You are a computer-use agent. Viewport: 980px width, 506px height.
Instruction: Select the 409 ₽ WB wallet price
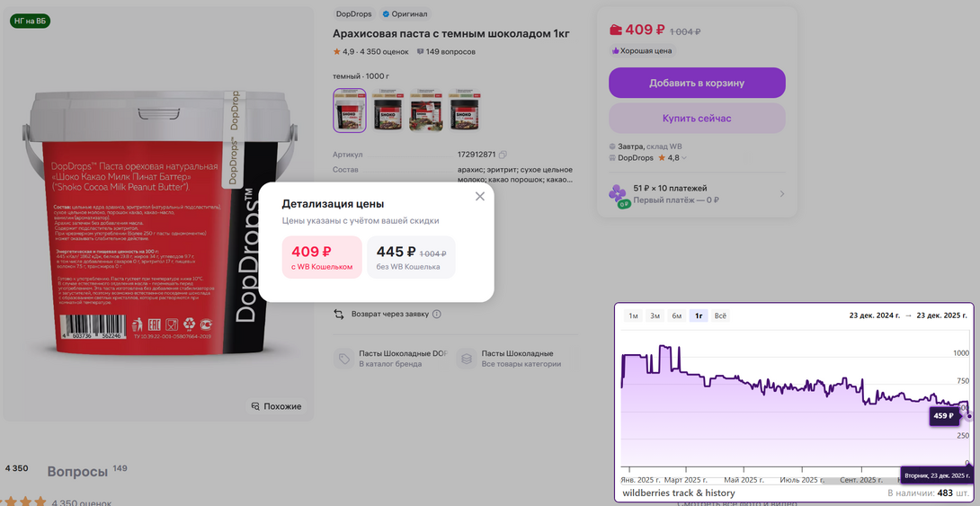[322, 257]
